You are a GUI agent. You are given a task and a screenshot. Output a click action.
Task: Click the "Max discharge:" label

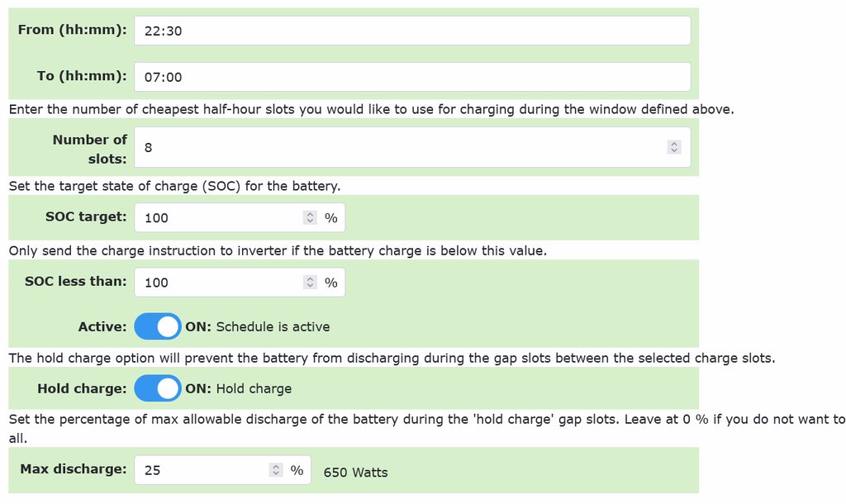(74, 469)
